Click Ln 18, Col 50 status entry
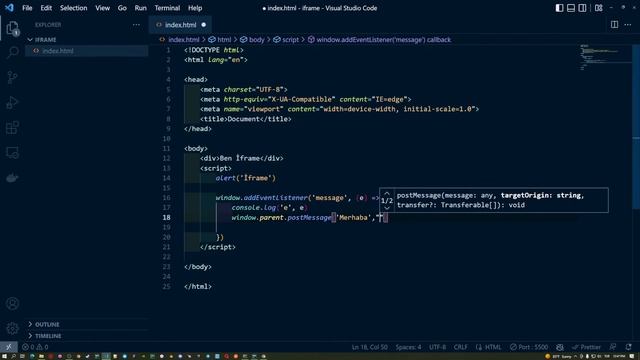640x360 pixels. point(370,347)
